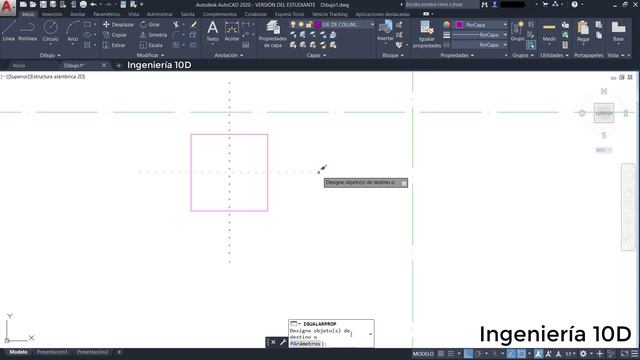The width and height of the screenshot is (640, 360).
Task: Click the SUPERIOR face of ViewCube
Action: [604, 113]
